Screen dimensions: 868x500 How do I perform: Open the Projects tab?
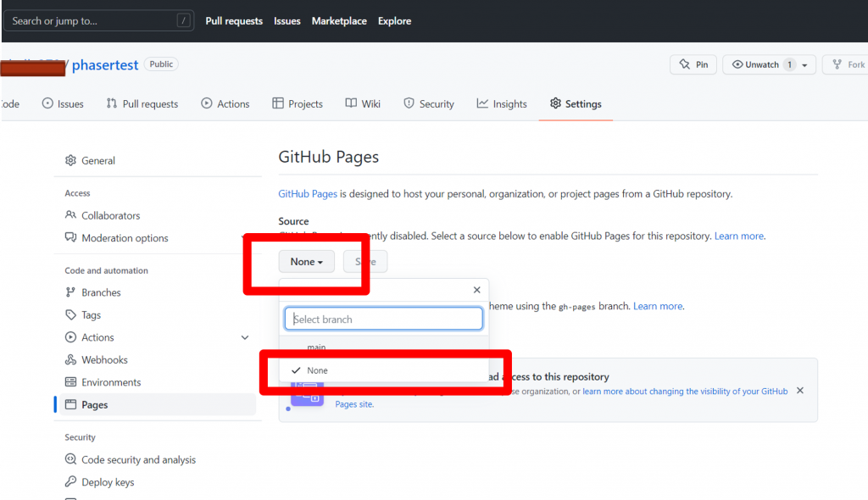pos(298,103)
